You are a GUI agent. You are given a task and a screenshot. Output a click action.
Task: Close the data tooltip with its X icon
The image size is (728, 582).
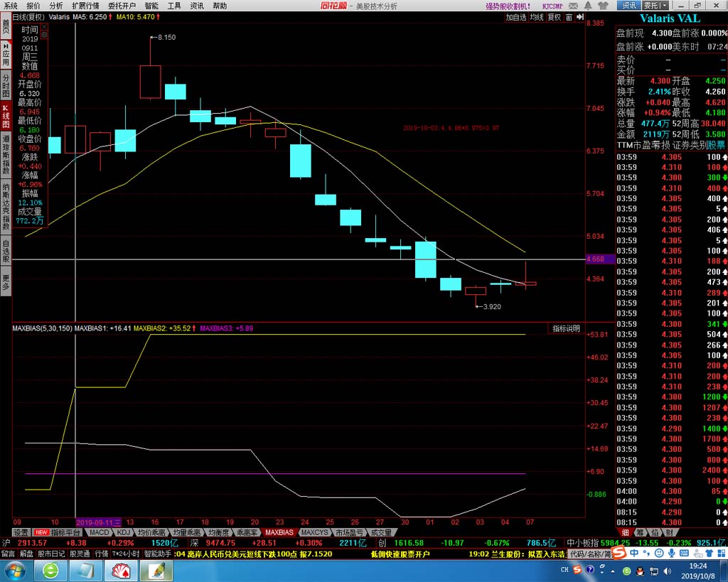(x=44, y=27)
